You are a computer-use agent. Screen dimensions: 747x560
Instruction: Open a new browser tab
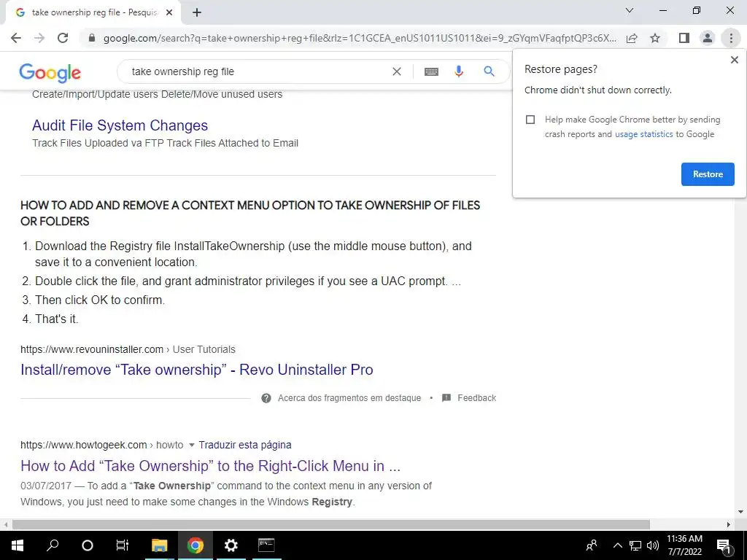(x=197, y=13)
